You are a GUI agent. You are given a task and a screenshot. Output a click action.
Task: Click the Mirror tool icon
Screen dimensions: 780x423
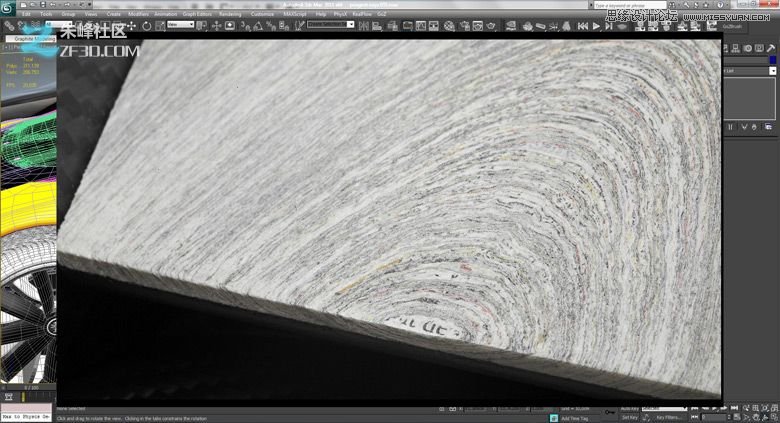pos(364,25)
